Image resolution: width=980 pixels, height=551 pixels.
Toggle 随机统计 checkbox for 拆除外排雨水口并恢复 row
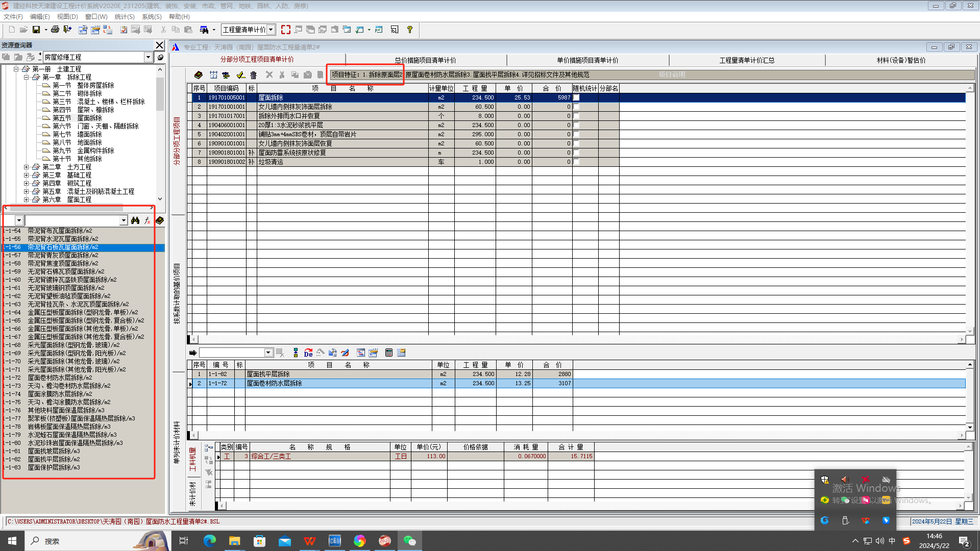pyautogui.click(x=576, y=116)
